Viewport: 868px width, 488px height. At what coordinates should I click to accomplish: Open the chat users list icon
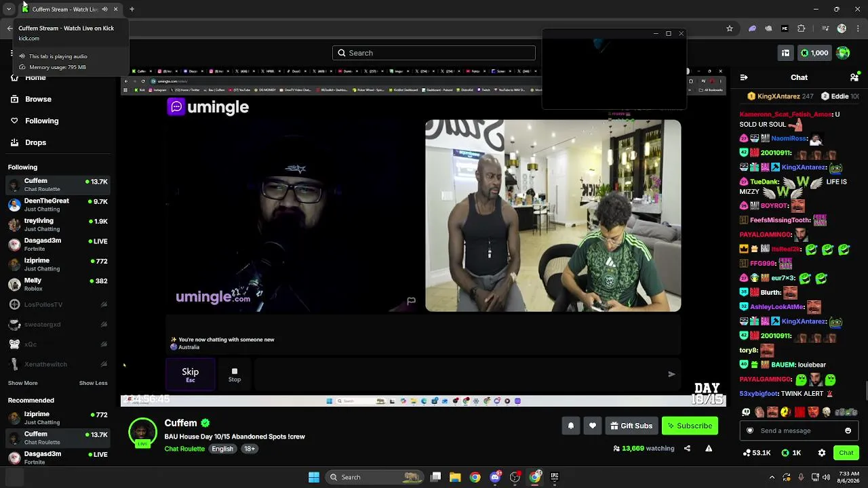pyautogui.click(x=854, y=77)
